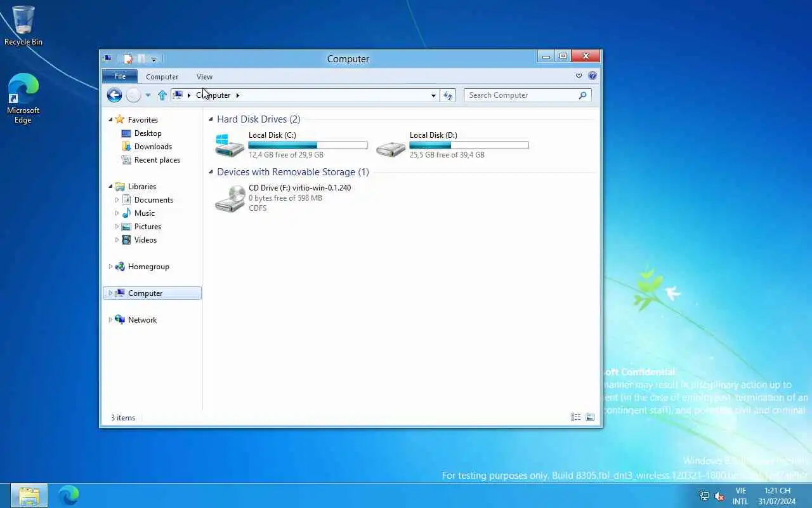Screen dimensions: 812x508
Task: Click the "3 items" status bar text
Action: pyautogui.click(x=123, y=418)
